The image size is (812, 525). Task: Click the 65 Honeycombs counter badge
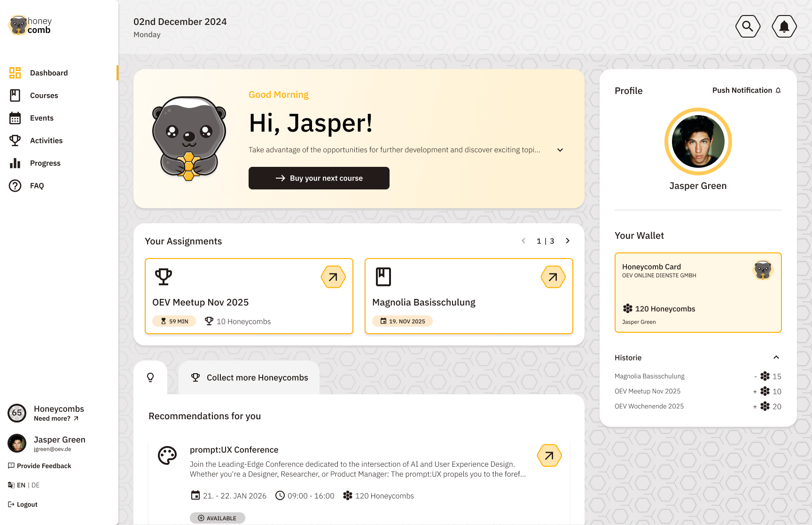tap(17, 413)
